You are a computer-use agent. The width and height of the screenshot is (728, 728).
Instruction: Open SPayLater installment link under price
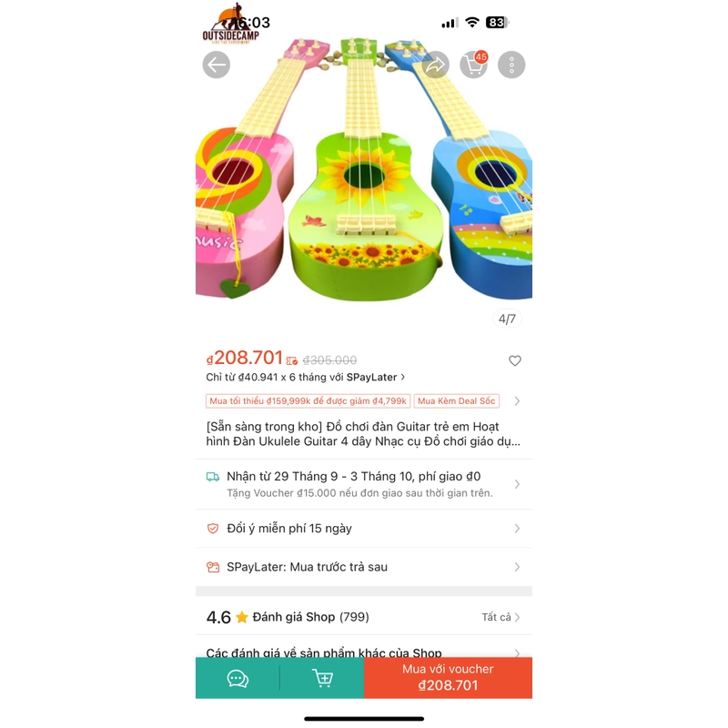(x=306, y=377)
